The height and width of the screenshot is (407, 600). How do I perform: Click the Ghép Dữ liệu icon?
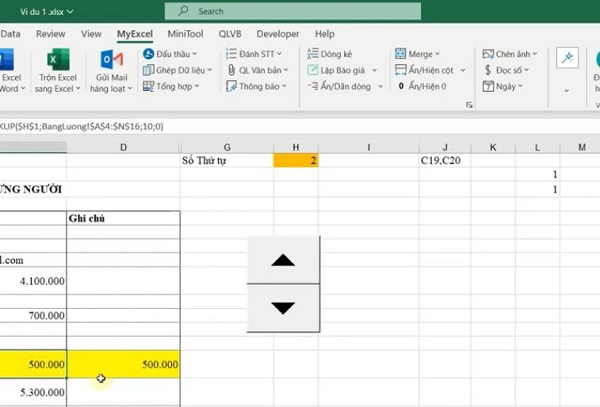click(148, 70)
